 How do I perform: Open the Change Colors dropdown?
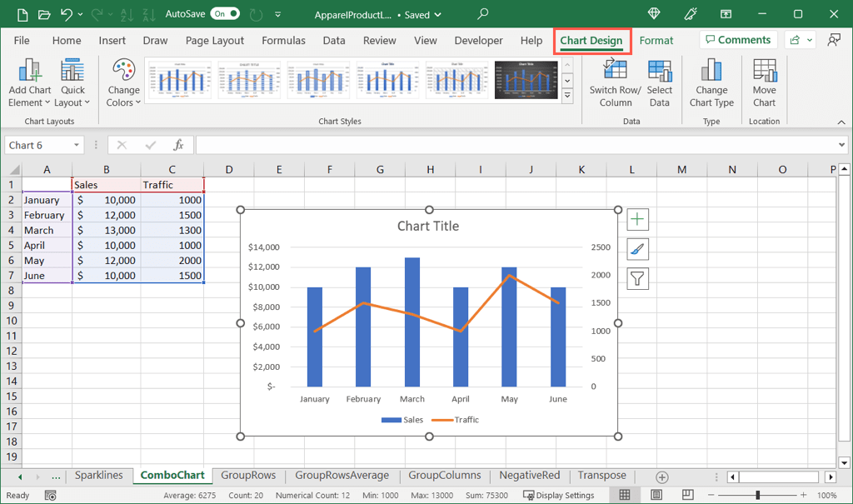123,83
